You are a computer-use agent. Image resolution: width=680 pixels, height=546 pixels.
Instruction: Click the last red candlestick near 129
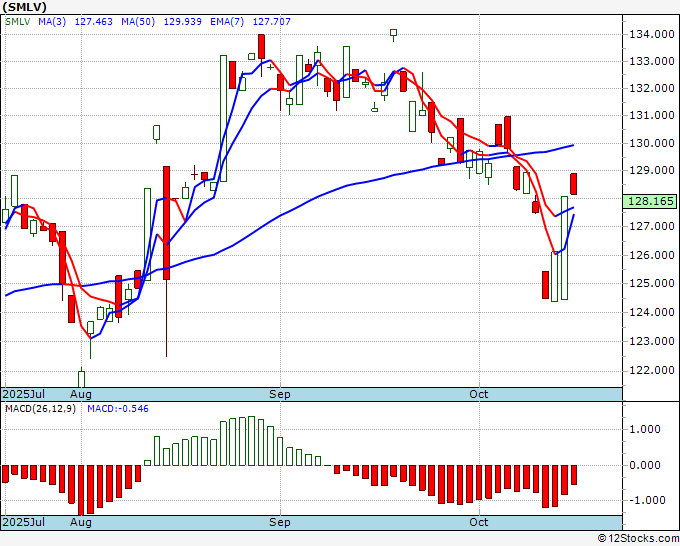pyautogui.click(x=573, y=183)
